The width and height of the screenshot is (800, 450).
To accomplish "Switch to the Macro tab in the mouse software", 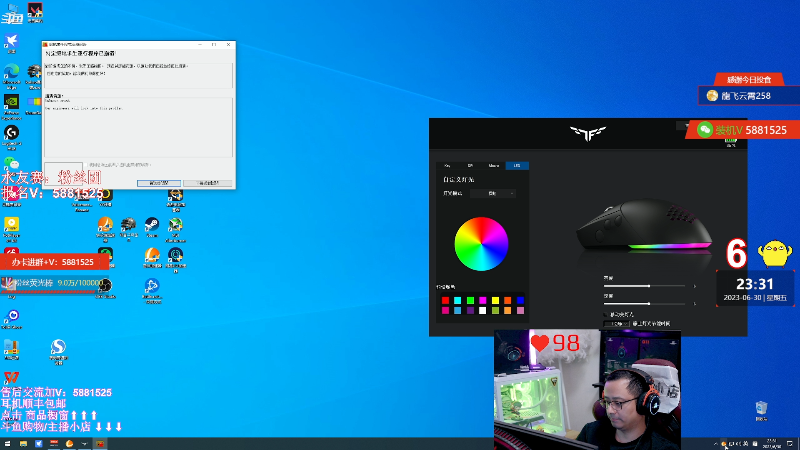I will coord(493,166).
